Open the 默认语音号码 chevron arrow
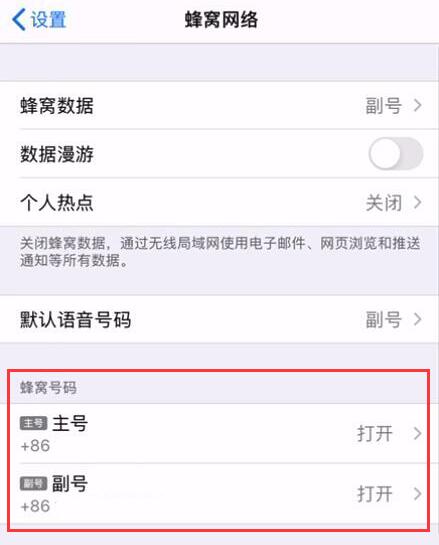Screen dimensions: 439x545 pos(418,319)
